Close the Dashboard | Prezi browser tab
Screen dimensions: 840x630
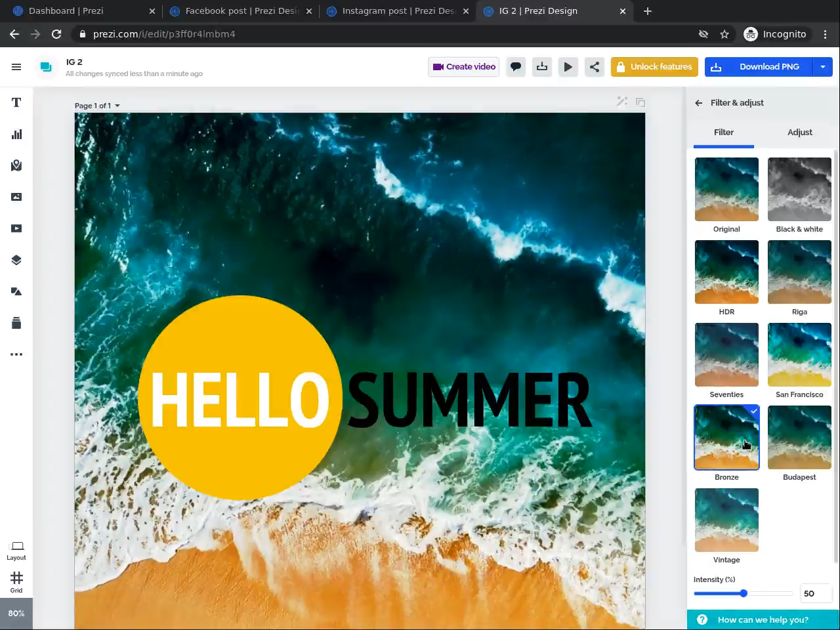(152, 11)
